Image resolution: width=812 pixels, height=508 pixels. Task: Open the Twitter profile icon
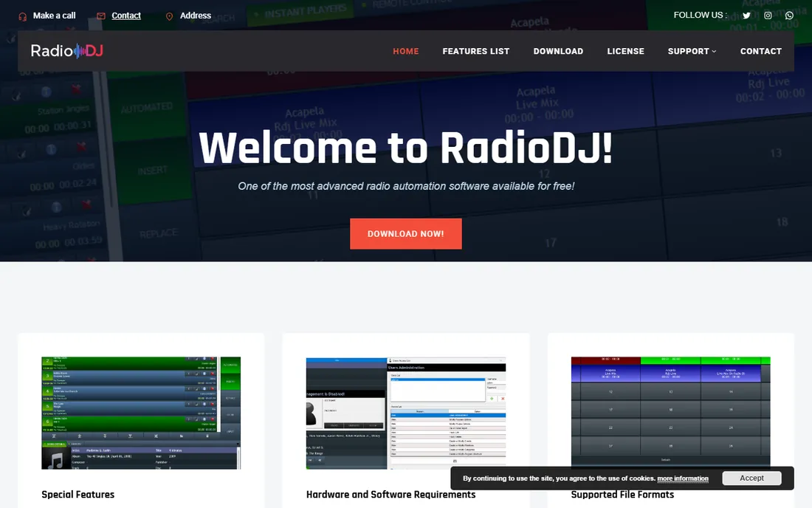pyautogui.click(x=746, y=16)
